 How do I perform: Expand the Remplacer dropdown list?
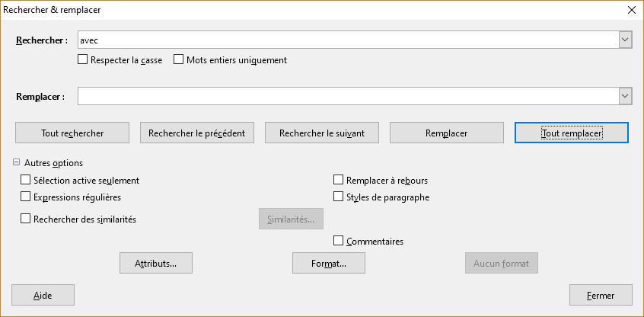click(x=625, y=96)
